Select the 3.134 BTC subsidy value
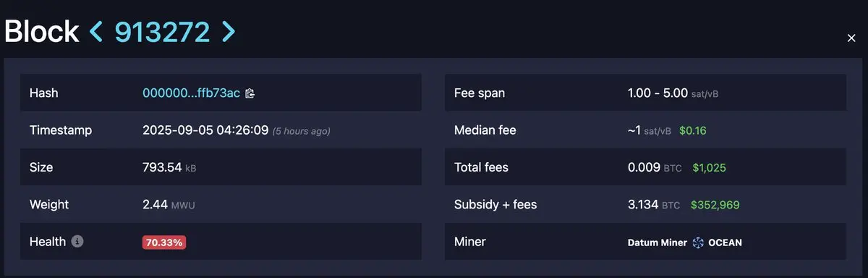The height and width of the screenshot is (278, 868). pos(654,205)
